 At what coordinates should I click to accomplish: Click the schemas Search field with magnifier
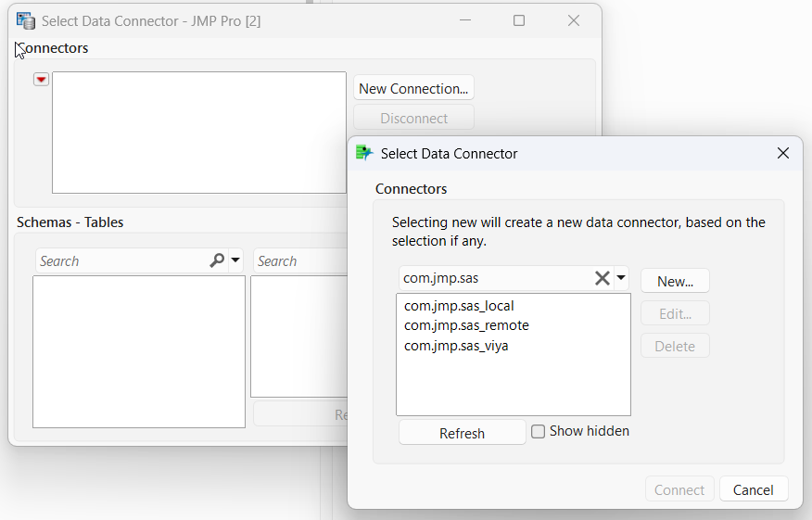coord(139,260)
